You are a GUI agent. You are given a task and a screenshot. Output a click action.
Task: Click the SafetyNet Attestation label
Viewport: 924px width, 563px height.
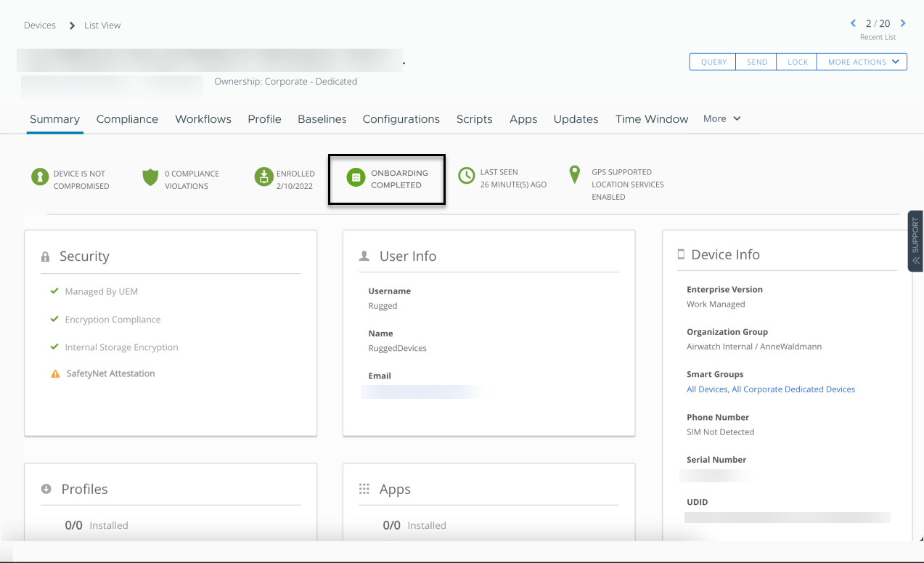pyautogui.click(x=110, y=373)
